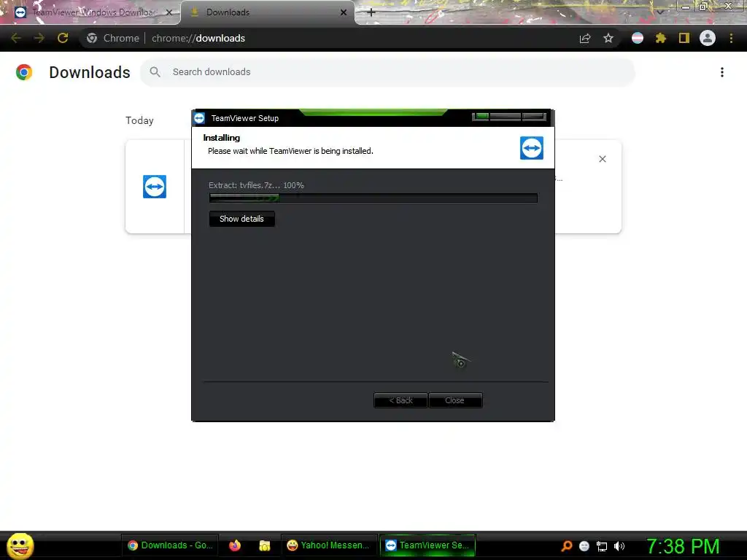This screenshot has height=560, width=747.
Task: Click the search magnifier icon
Action: click(x=155, y=72)
